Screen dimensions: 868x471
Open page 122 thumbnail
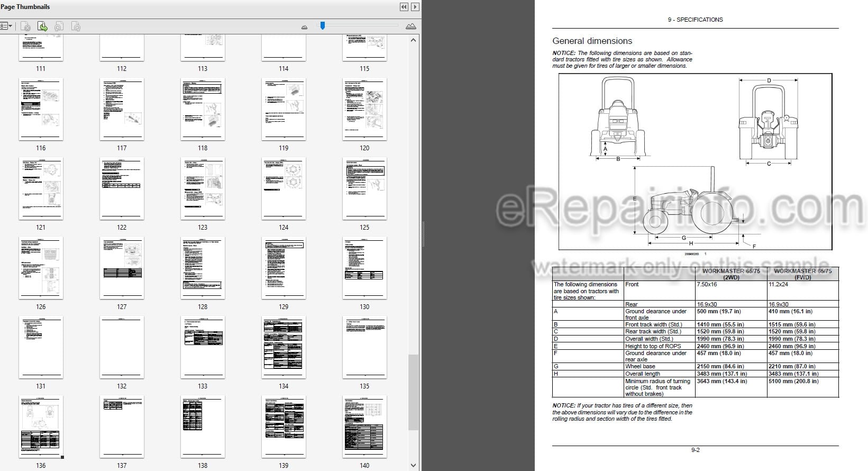122,188
